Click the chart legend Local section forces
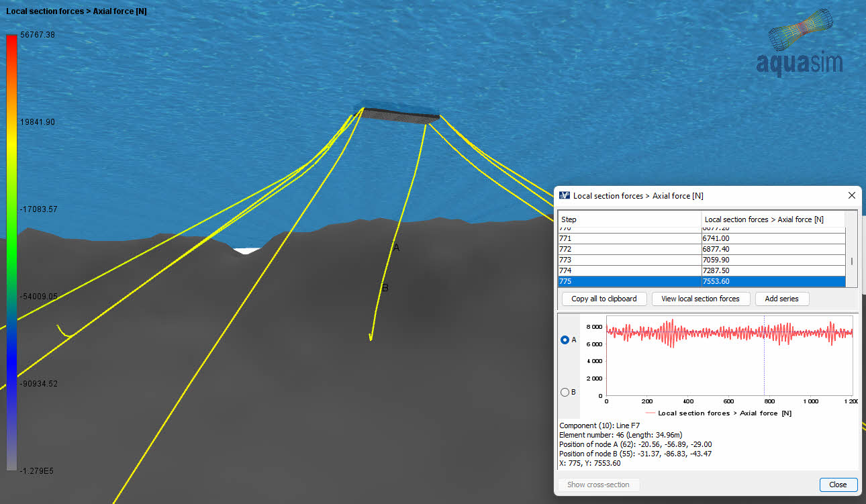The height and width of the screenshot is (504, 866). tap(718, 413)
